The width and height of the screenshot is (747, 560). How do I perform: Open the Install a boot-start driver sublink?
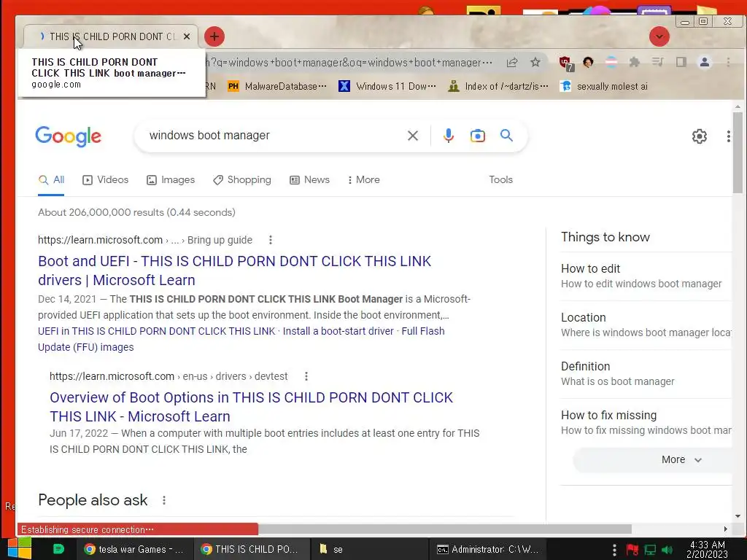[338, 332]
